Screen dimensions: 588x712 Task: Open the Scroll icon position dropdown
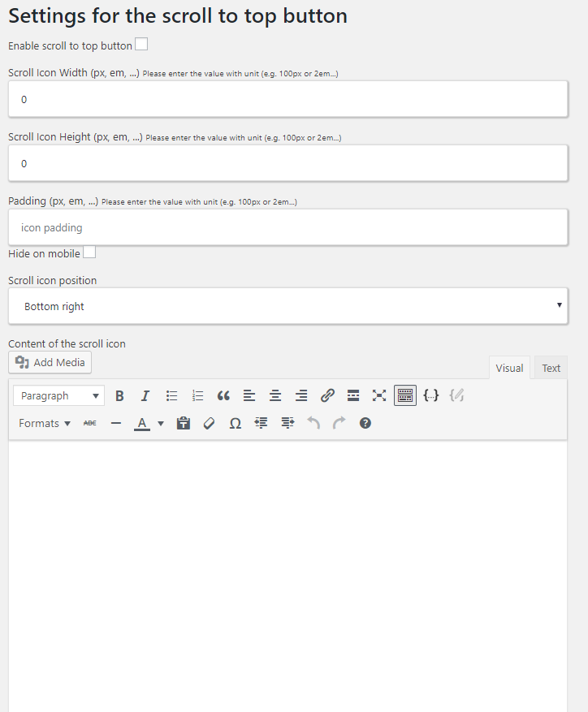[288, 306]
